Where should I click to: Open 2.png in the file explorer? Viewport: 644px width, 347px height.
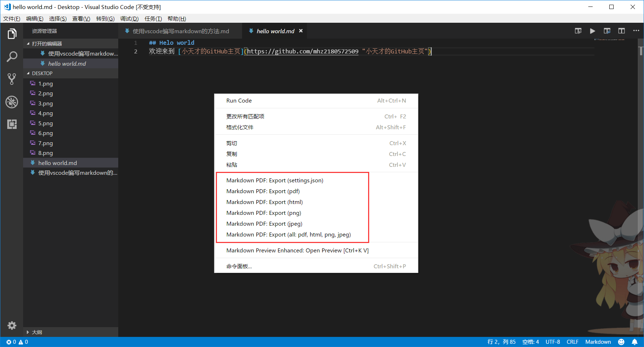(x=71, y=94)
